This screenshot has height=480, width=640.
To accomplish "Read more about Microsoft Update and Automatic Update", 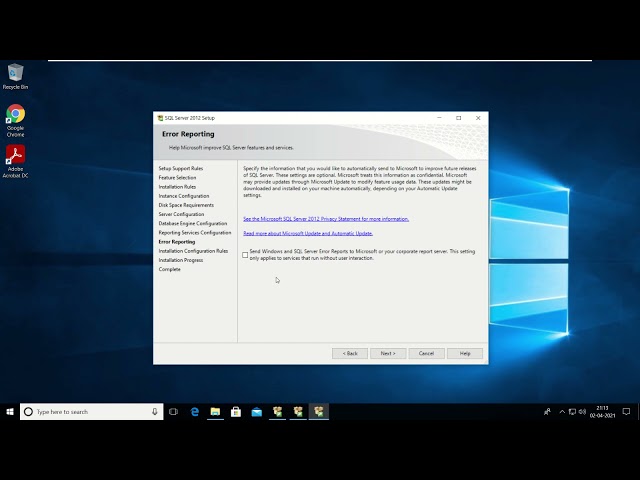I will (308, 233).
